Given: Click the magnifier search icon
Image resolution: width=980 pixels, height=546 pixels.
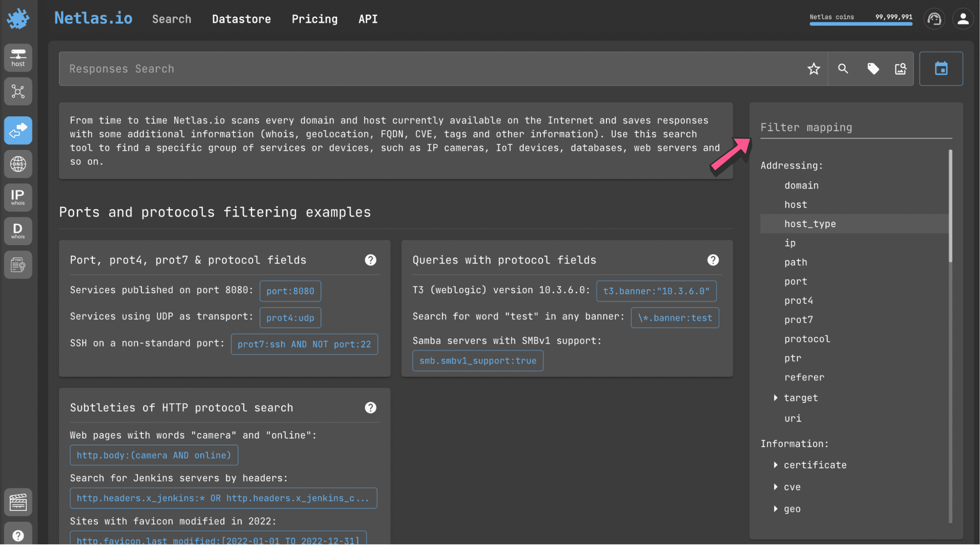Looking at the screenshot, I should click(843, 69).
